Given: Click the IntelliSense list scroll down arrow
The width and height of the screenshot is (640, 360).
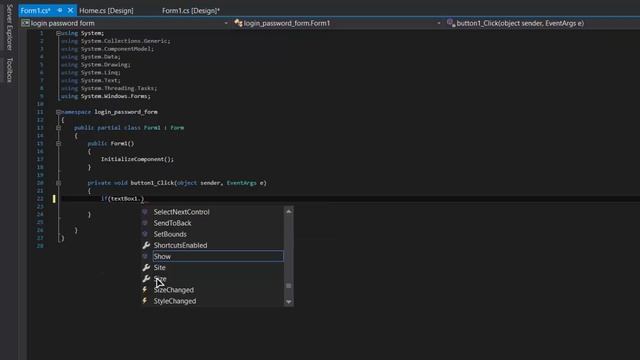Looking at the screenshot, I should tap(289, 302).
